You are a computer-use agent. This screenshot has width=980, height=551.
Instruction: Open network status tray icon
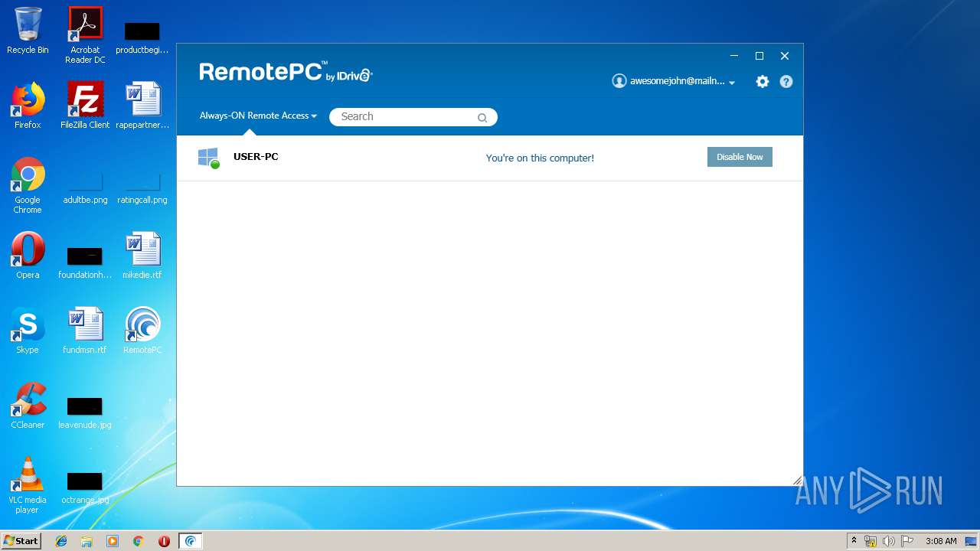(x=871, y=541)
